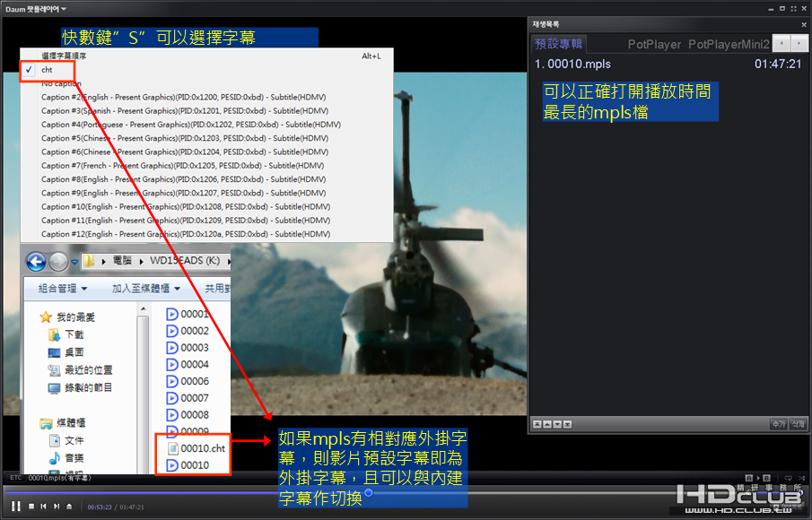This screenshot has height=520, width=812.
Task: Open the 組合管理 dropdown
Action: (x=63, y=289)
